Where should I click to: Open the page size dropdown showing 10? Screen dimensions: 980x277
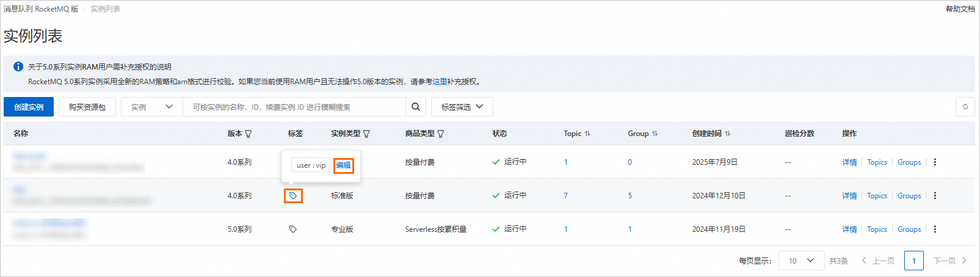801,261
